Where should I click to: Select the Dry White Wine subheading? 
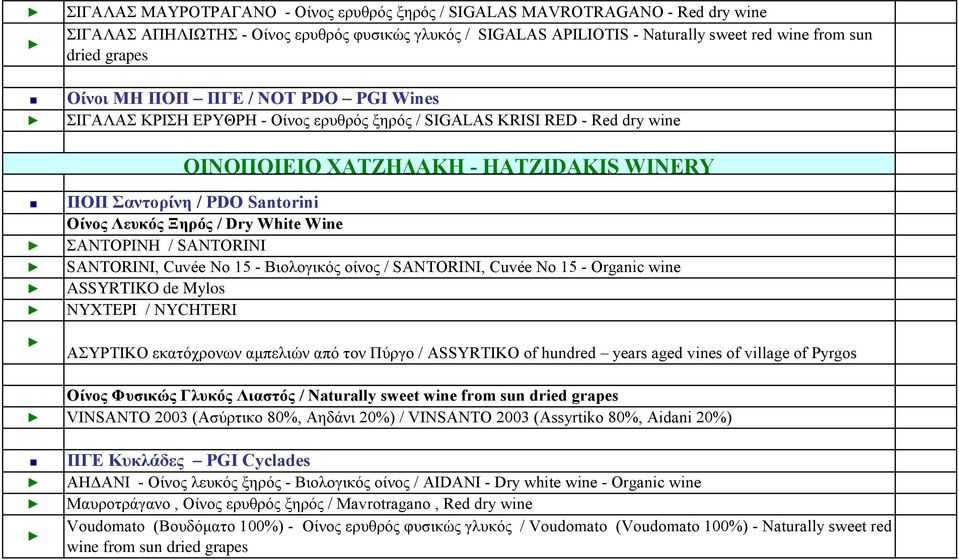[205, 224]
